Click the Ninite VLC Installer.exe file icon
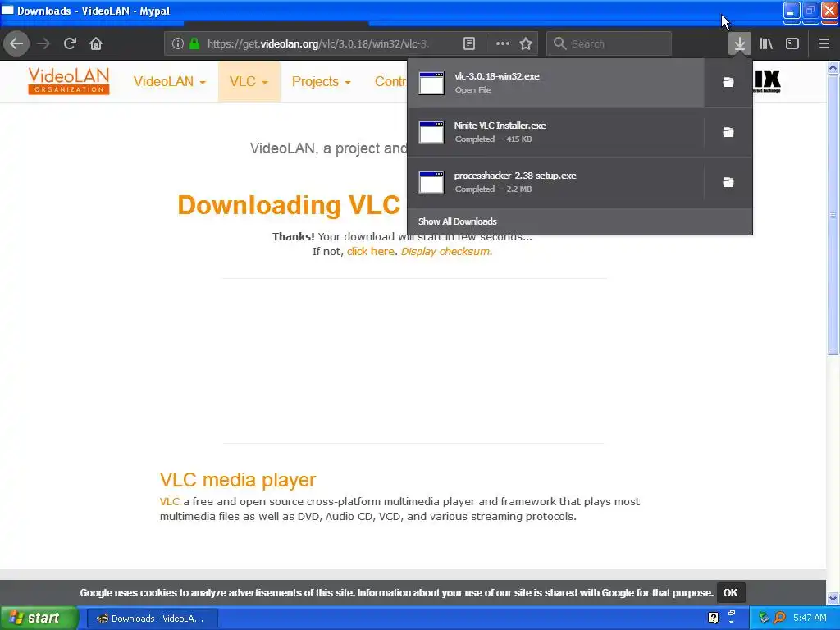Image resolution: width=840 pixels, height=630 pixels. (431, 132)
